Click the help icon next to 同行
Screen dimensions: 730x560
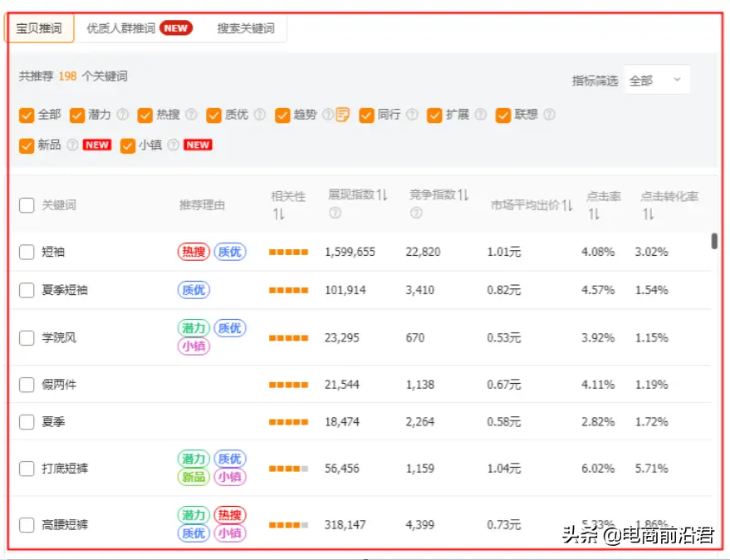point(413,115)
